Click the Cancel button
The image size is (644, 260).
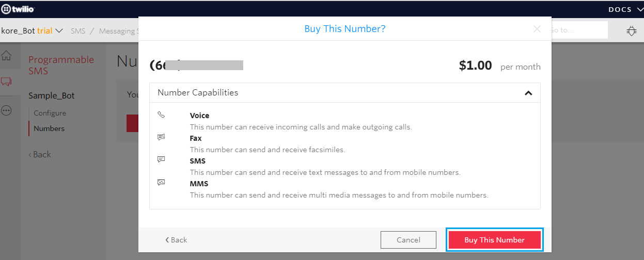pos(408,240)
